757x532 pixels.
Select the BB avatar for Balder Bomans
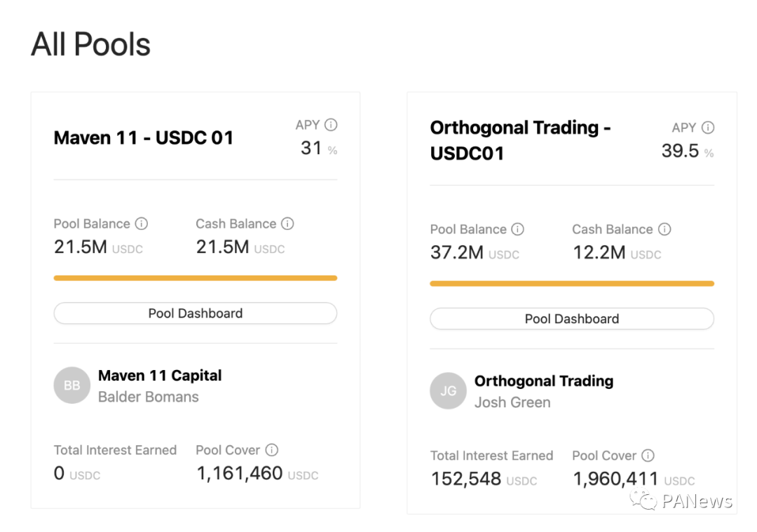71,385
